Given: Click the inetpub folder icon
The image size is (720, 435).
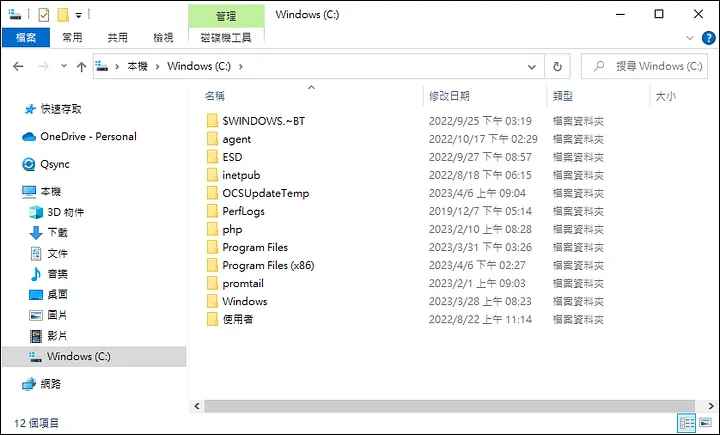Looking at the screenshot, I should coord(212,175).
